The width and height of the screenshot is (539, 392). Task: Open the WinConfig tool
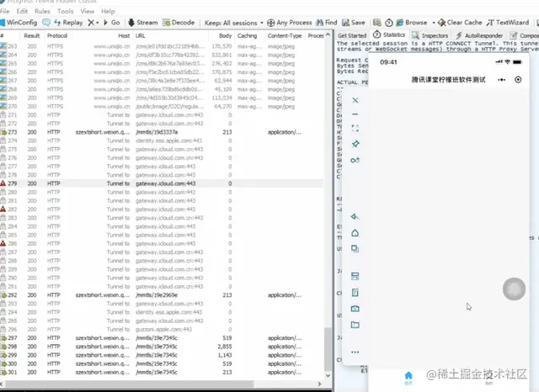coord(19,23)
